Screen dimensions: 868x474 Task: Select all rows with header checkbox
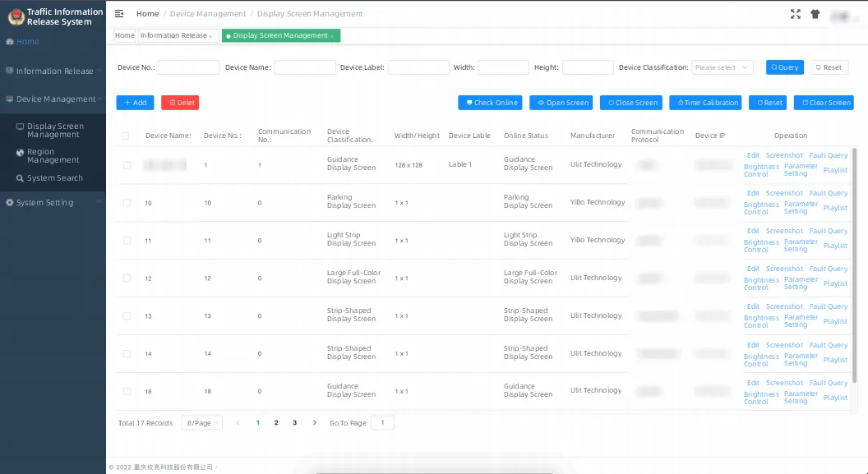[x=126, y=136]
